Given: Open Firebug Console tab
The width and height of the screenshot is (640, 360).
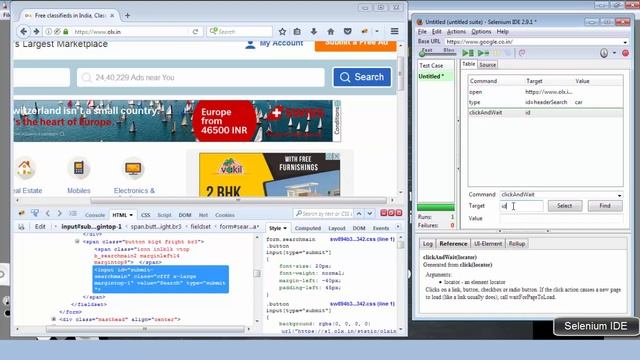Looking at the screenshot, I should tap(95, 215).
